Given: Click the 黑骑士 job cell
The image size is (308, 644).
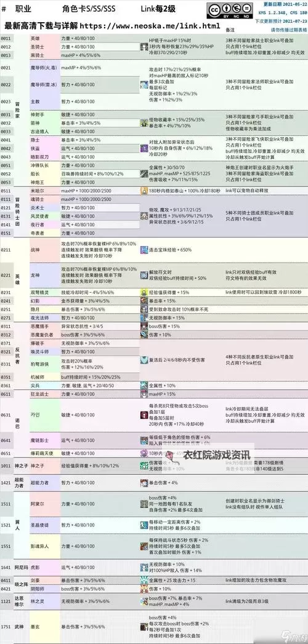Looking at the screenshot, I should coord(44,55).
